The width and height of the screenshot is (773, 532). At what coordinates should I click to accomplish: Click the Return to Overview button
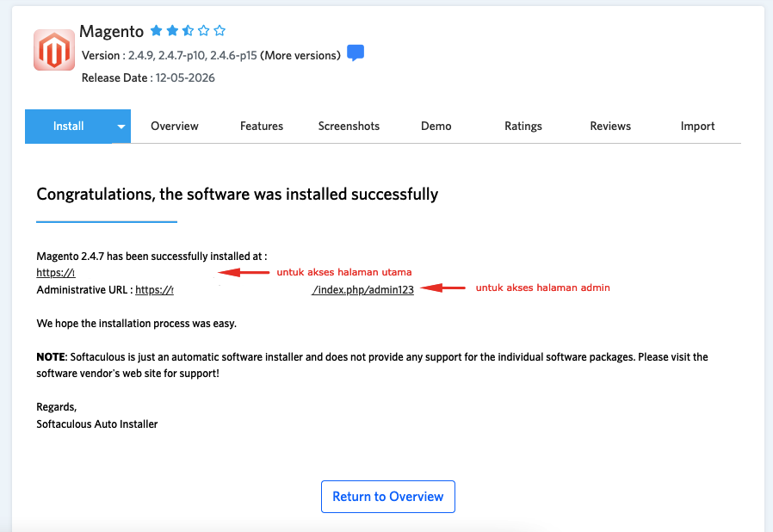tap(388, 497)
